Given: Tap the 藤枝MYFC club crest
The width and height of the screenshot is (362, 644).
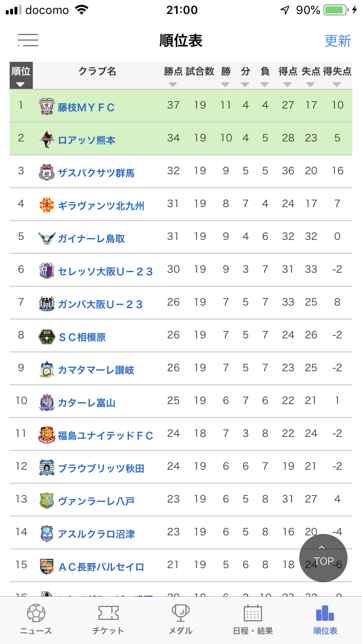Looking at the screenshot, I should pyautogui.click(x=47, y=107).
